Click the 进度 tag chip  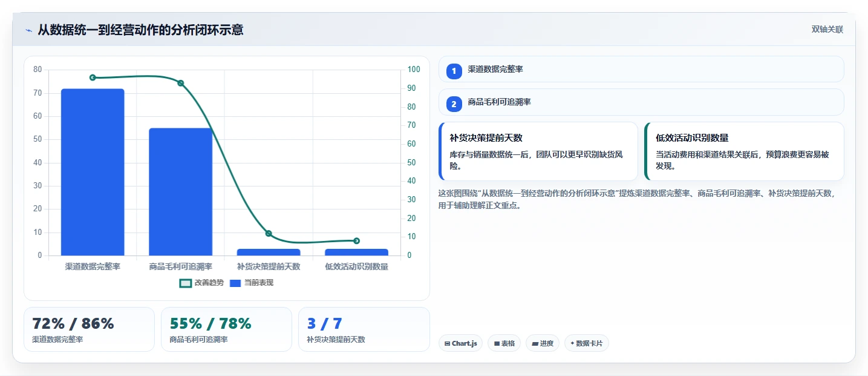(x=543, y=343)
